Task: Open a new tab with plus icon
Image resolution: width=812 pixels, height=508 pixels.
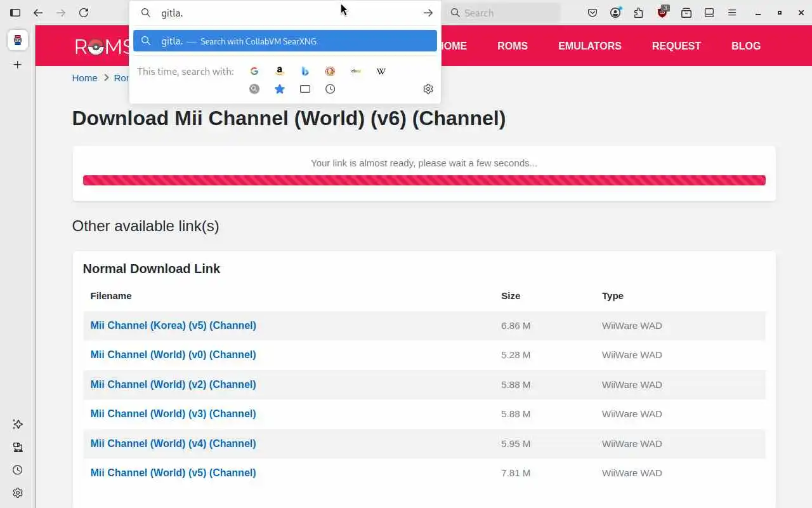Action: tap(18, 65)
